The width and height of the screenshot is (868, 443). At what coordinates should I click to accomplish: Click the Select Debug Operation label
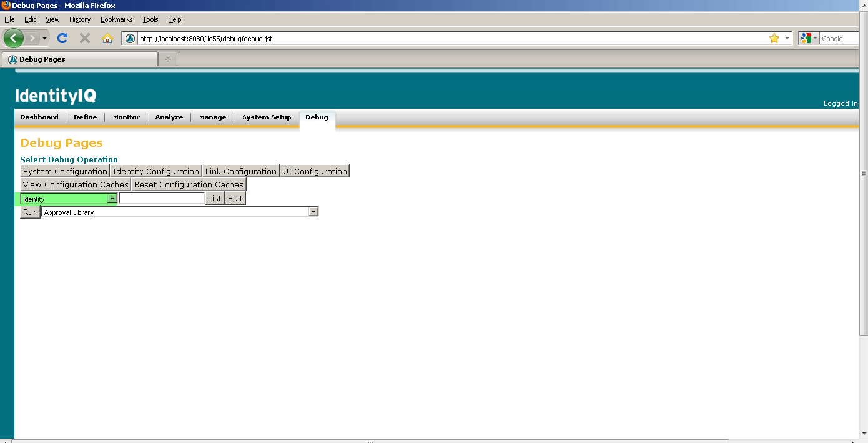pos(69,159)
